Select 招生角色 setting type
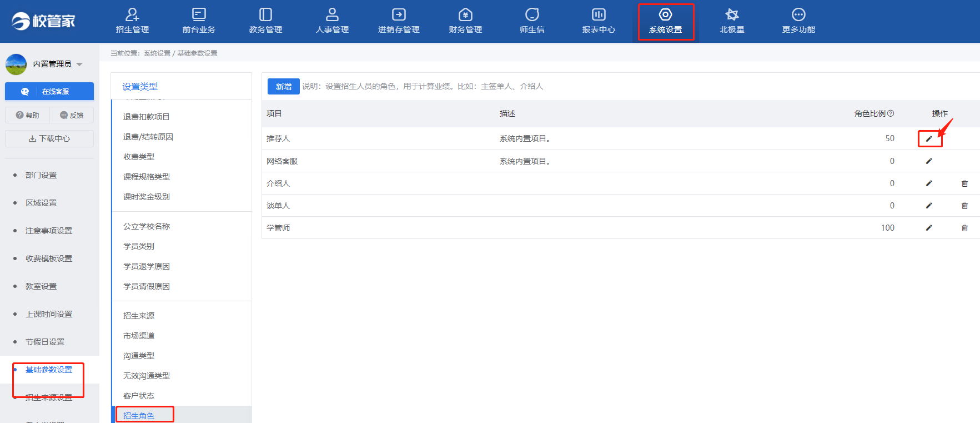This screenshot has height=423, width=980. coord(139,416)
